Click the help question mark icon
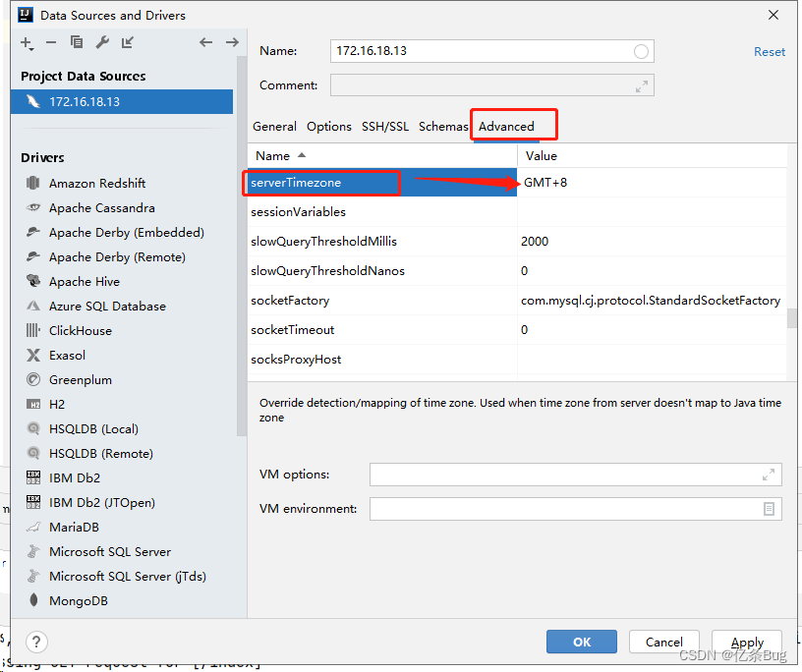 [36, 642]
